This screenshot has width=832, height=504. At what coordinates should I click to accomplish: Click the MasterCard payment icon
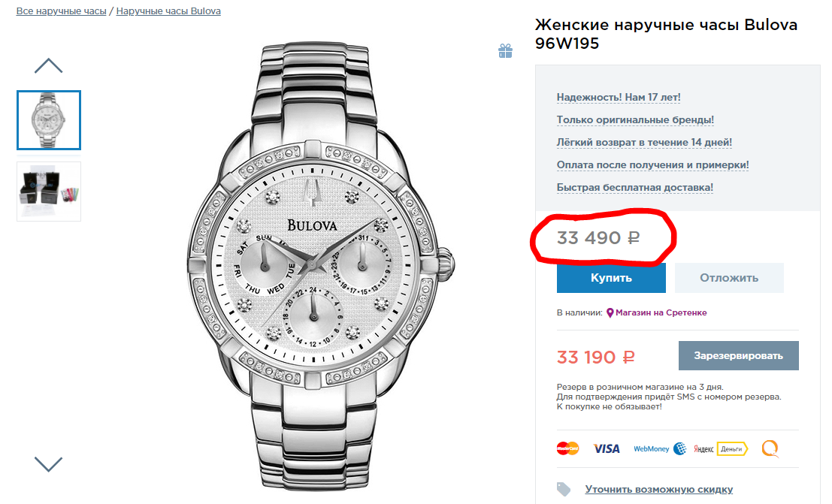coord(567,448)
